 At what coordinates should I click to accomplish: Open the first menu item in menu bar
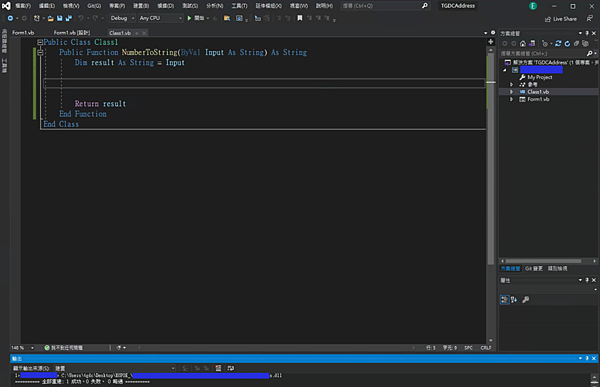point(23,6)
